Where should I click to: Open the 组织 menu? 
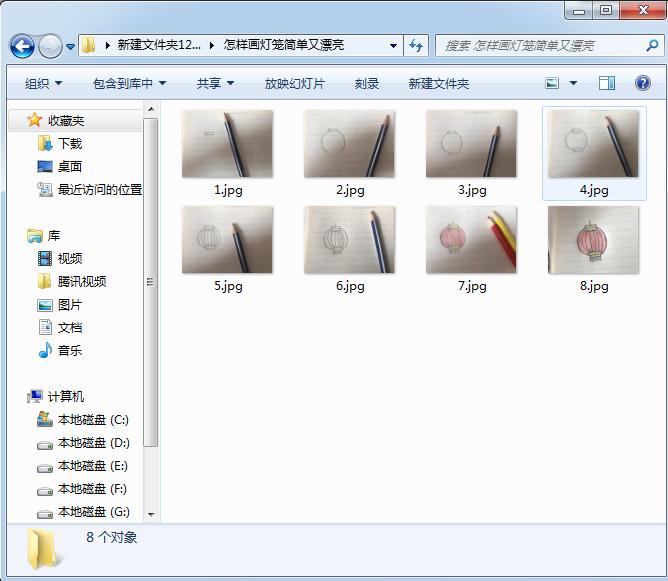point(43,83)
